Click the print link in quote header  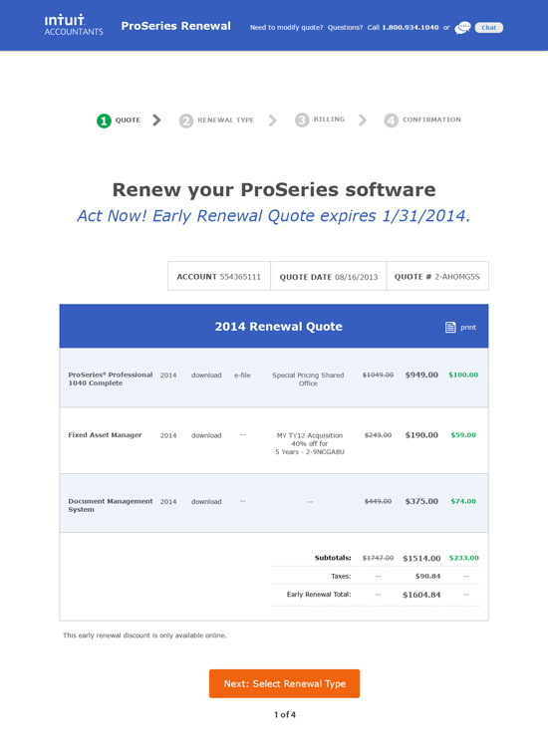pyautogui.click(x=468, y=328)
